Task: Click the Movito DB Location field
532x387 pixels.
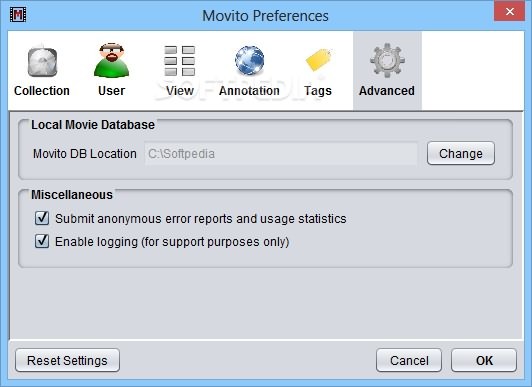Action: [281, 154]
